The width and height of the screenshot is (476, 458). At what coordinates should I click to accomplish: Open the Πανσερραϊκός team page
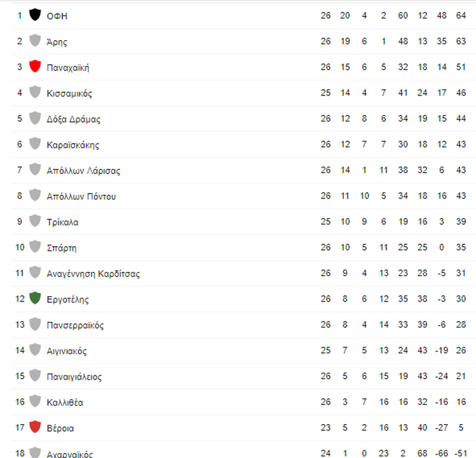pyautogui.click(x=75, y=326)
